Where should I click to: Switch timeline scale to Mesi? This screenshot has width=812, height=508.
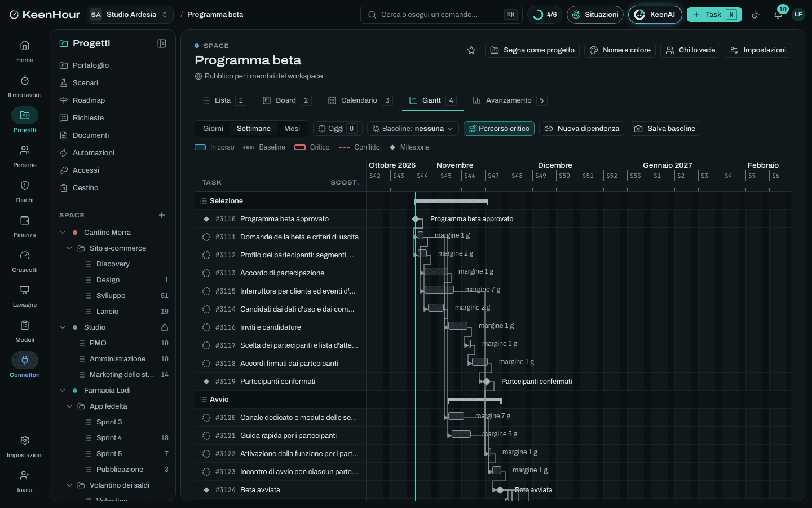coord(292,129)
